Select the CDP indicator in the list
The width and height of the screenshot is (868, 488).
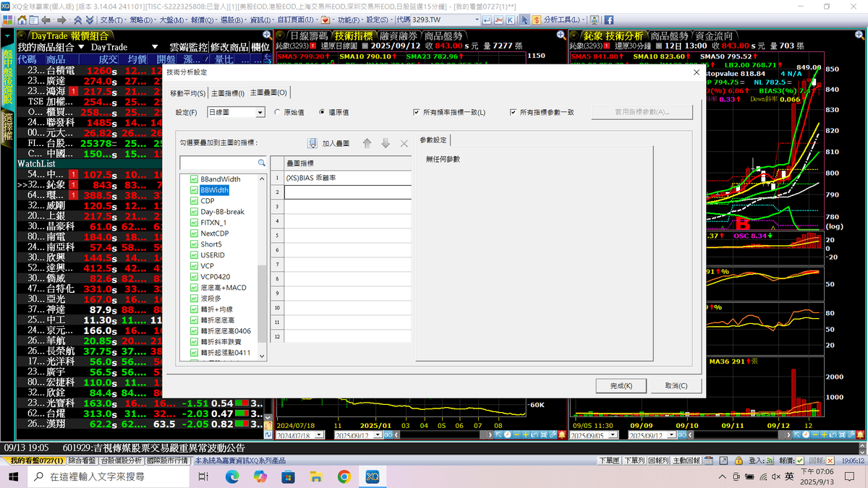click(x=207, y=201)
